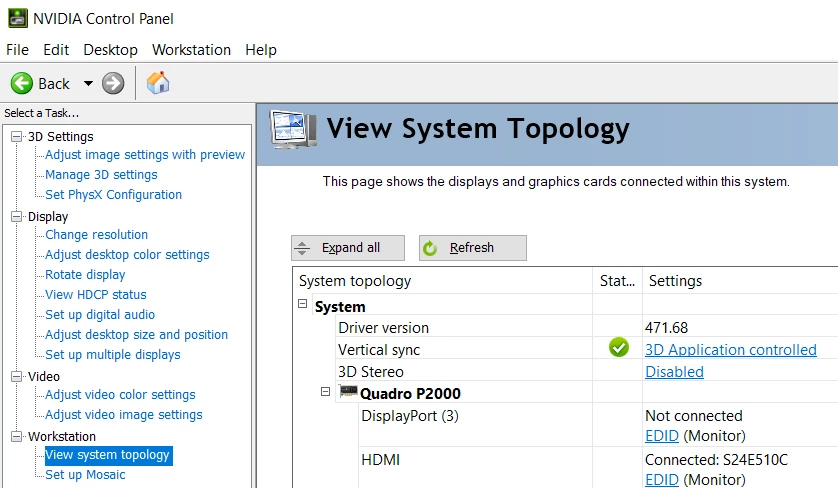
Task: Open the HDMI EDID link
Action: point(662,479)
